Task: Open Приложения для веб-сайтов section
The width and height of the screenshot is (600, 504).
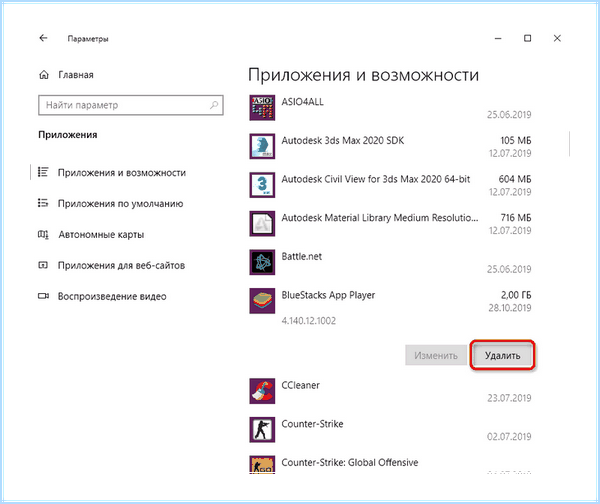Action: click(121, 266)
